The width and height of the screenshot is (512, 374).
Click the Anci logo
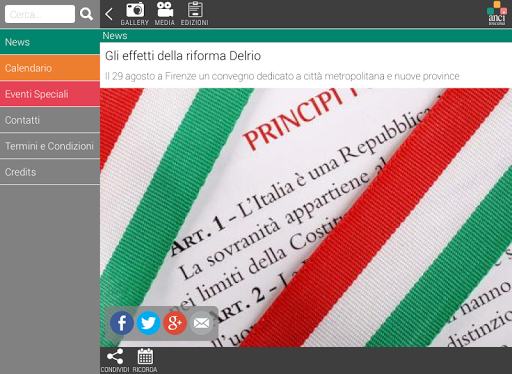click(x=497, y=13)
